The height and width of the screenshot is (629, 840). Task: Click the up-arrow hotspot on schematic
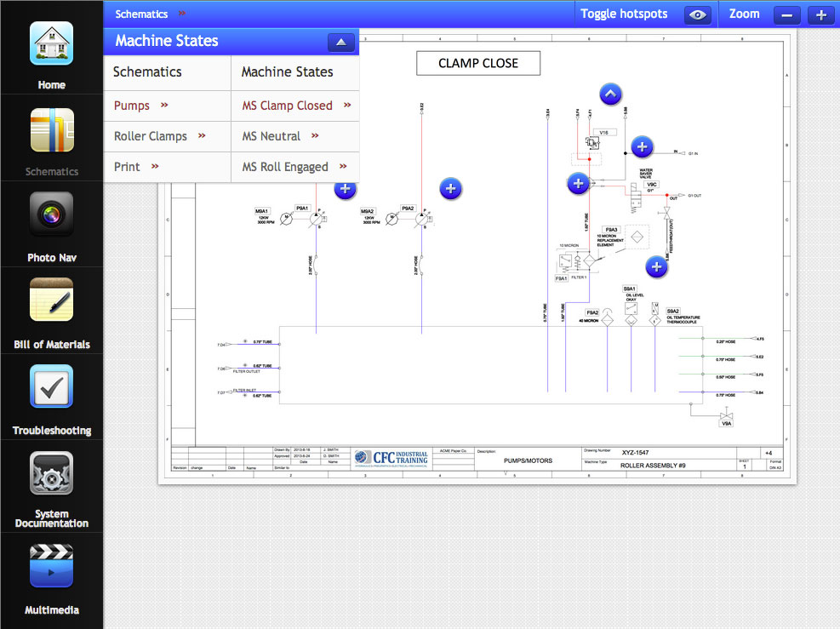(x=610, y=94)
